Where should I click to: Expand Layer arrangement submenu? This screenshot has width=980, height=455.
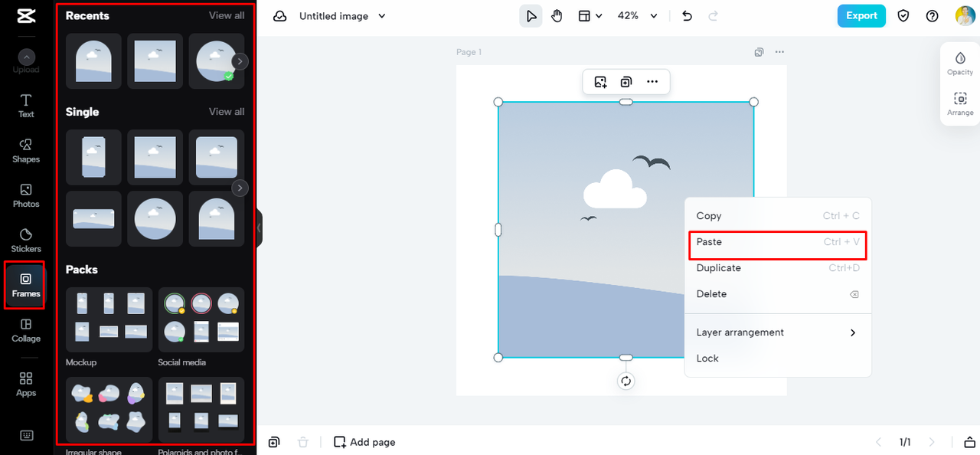(x=778, y=332)
